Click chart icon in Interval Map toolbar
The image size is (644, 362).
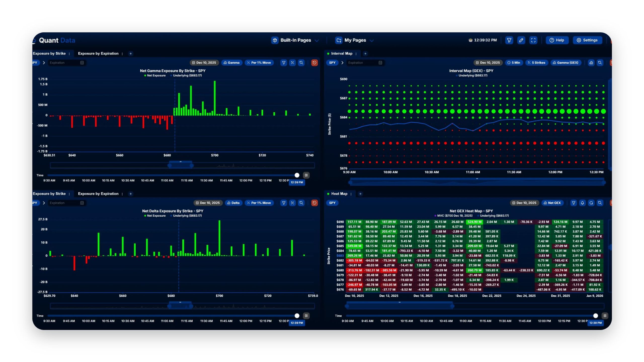click(x=591, y=63)
